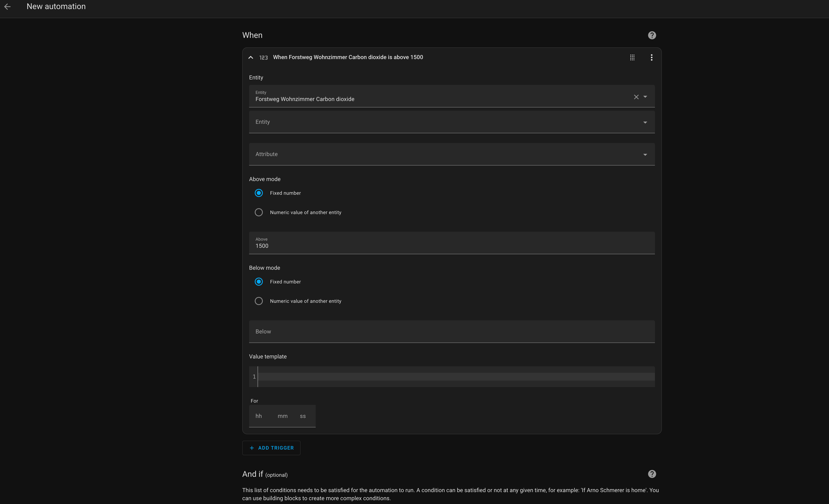829x504 pixels.
Task: Click the numeric state 123 trigger icon
Action: (263, 57)
